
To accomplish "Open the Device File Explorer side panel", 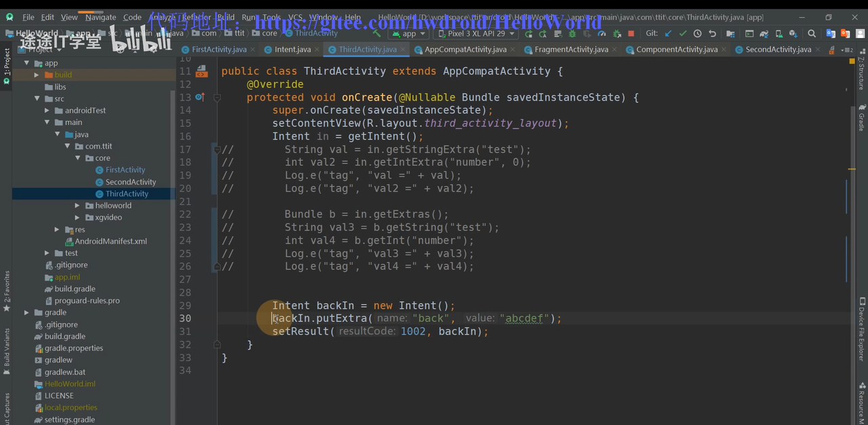I will (861, 329).
